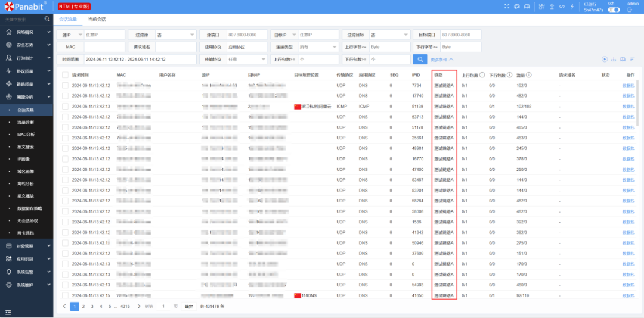Click the app grid icon in top bar
Image resolution: width=644 pixels, height=318 pixels.
[541, 7]
